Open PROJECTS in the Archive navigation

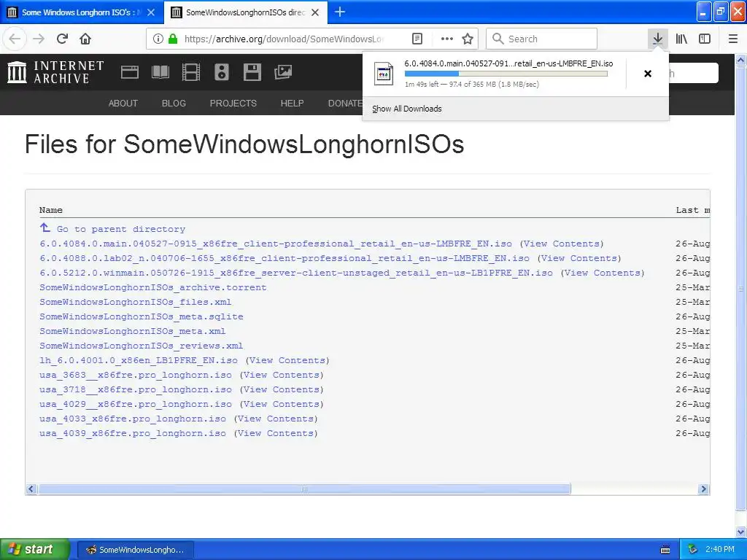(x=233, y=104)
